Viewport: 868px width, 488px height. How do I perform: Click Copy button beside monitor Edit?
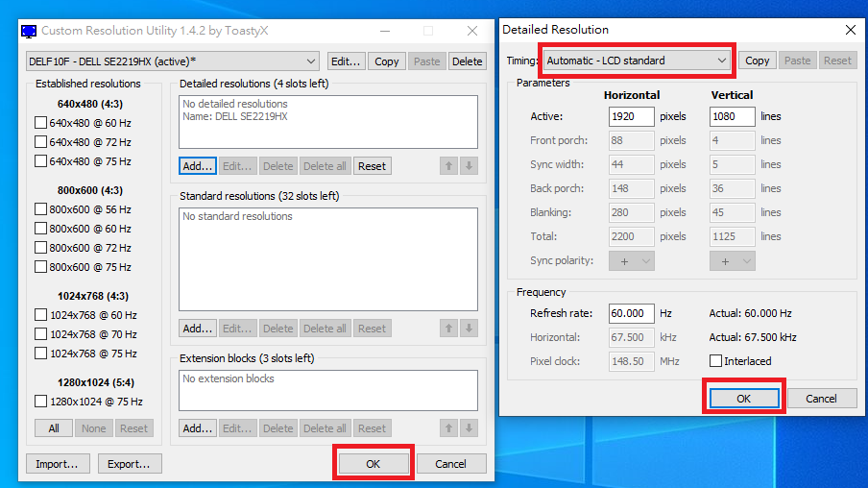(386, 61)
